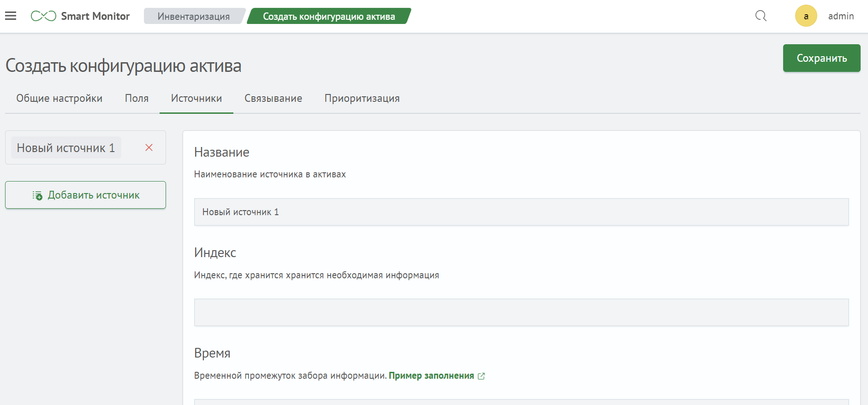Image resolution: width=868 pixels, height=405 pixels.
Task: Select Новый источник 1 in the source list
Action: 66,147
